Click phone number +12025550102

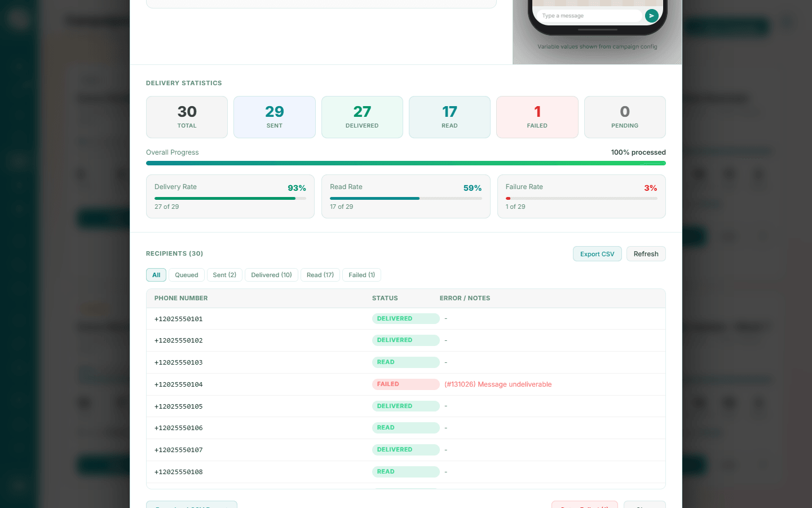tap(179, 340)
